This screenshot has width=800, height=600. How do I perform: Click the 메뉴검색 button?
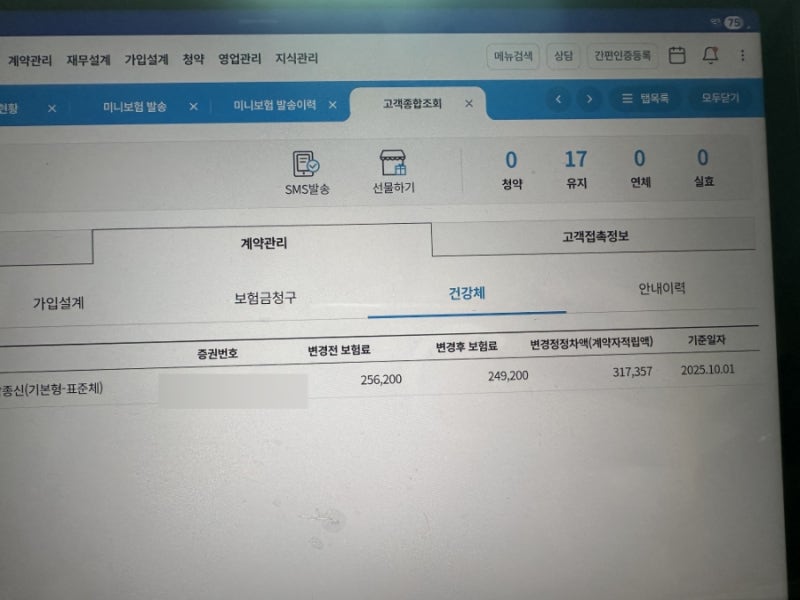point(513,56)
